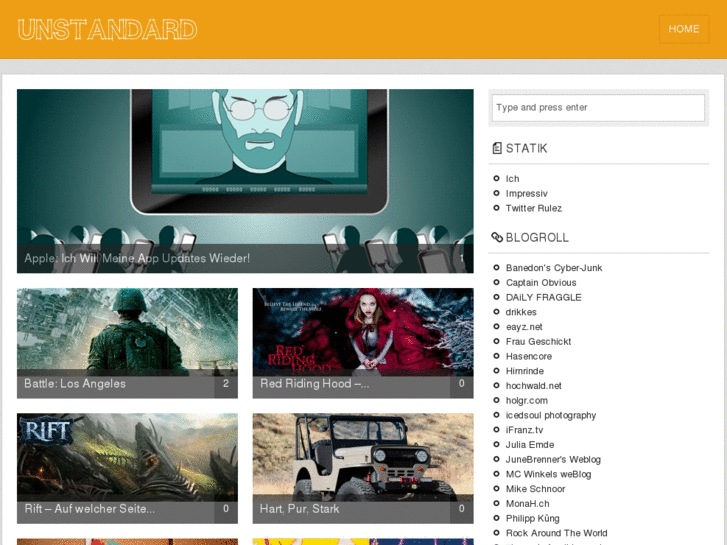Click the BLOGROLL chain link icon
The height and width of the screenshot is (545, 727).
click(x=497, y=237)
